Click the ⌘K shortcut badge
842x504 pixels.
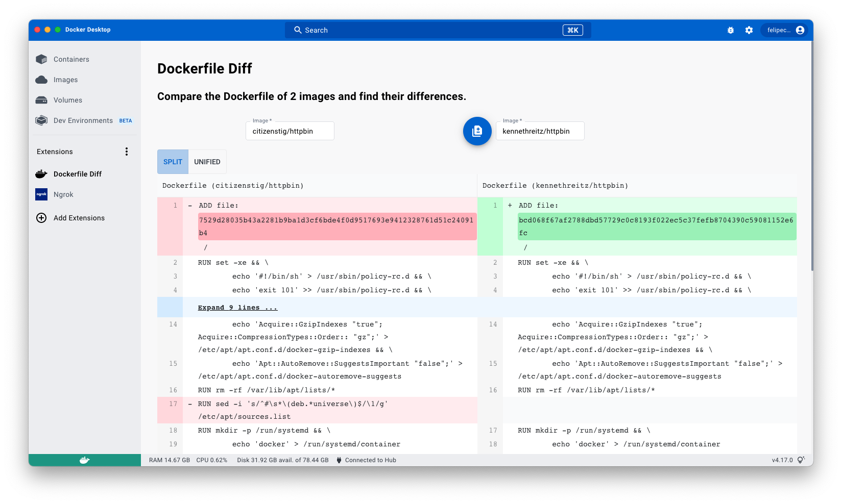click(x=573, y=30)
